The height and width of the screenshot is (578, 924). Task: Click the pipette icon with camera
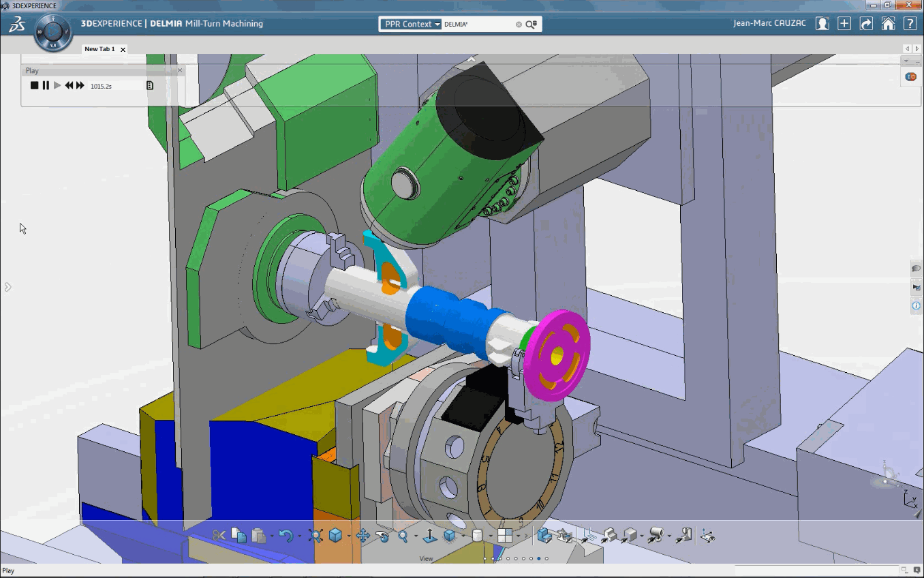pyautogui.click(x=656, y=536)
